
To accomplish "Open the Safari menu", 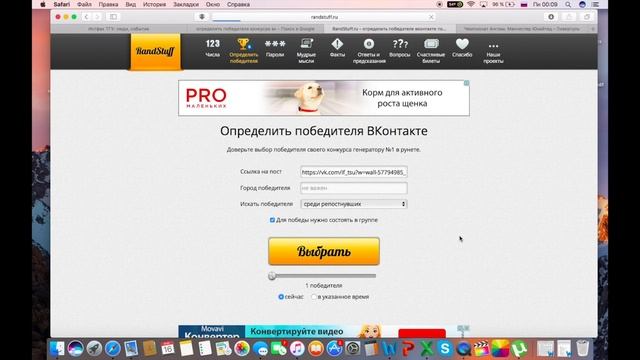I will pyautogui.click(x=62, y=4).
